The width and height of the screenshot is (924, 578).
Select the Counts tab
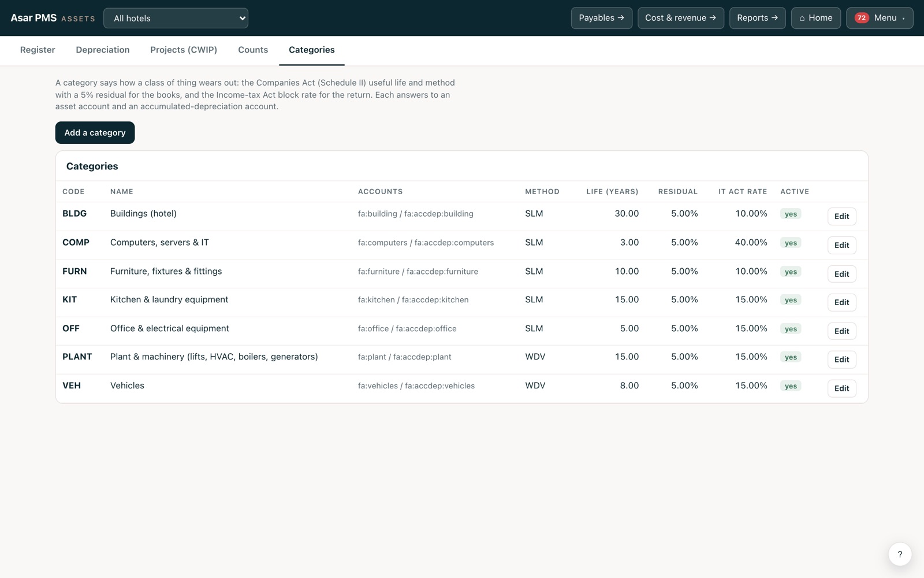(253, 50)
